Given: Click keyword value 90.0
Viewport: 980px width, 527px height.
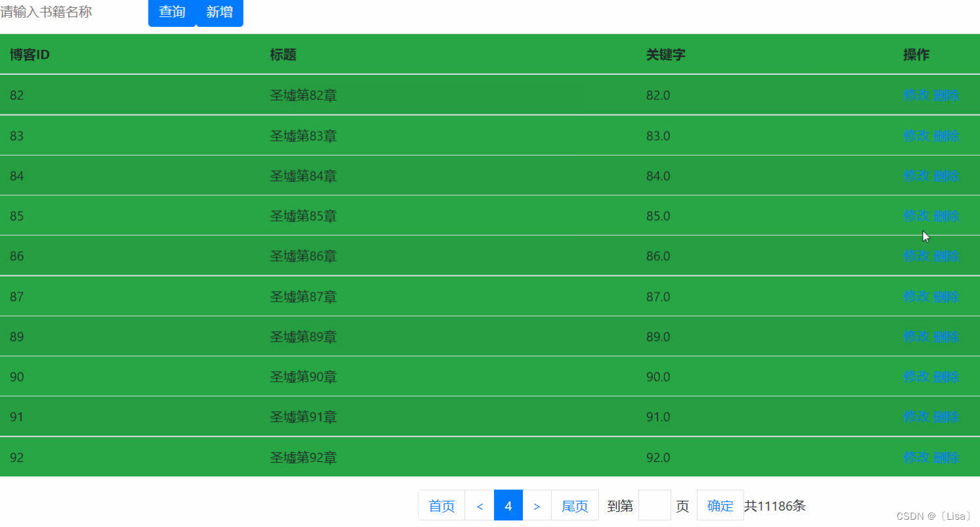Looking at the screenshot, I should [x=658, y=377].
